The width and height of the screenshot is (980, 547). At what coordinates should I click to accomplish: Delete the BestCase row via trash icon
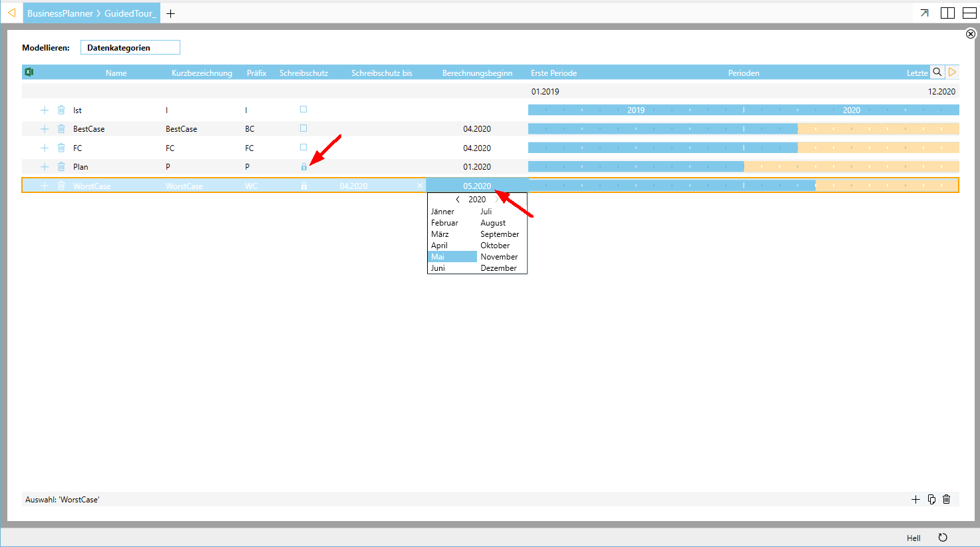tap(61, 129)
